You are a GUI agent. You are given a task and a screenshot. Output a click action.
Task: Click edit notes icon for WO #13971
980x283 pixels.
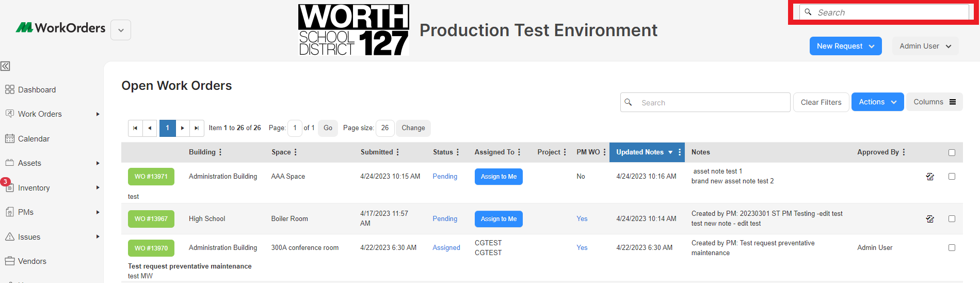930,177
